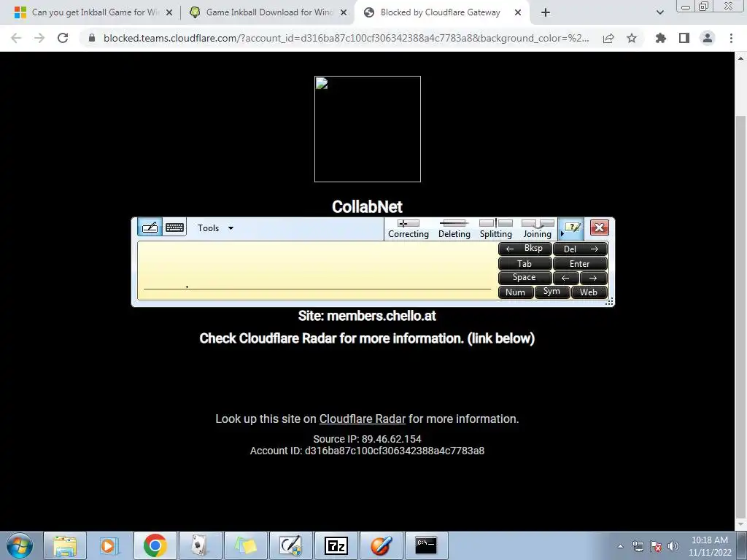This screenshot has height=560, width=747.
Task: Close the 'Game Inkball Download' tab
Action: tap(344, 13)
